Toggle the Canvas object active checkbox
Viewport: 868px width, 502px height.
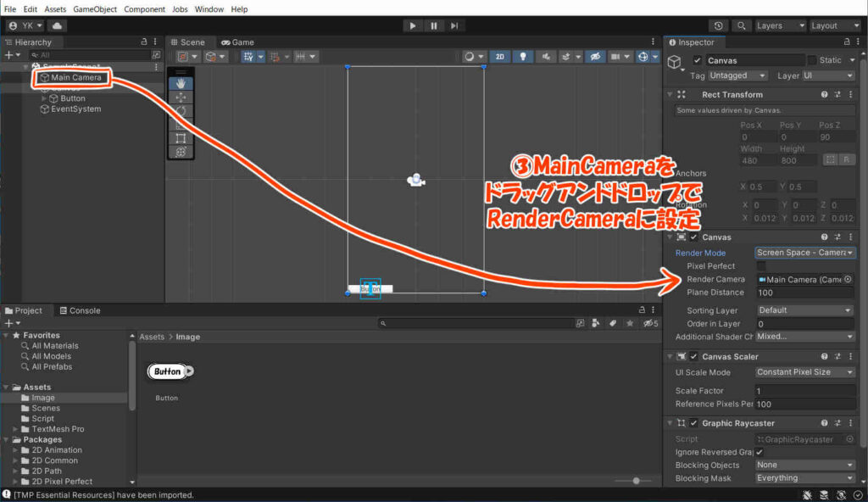697,60
